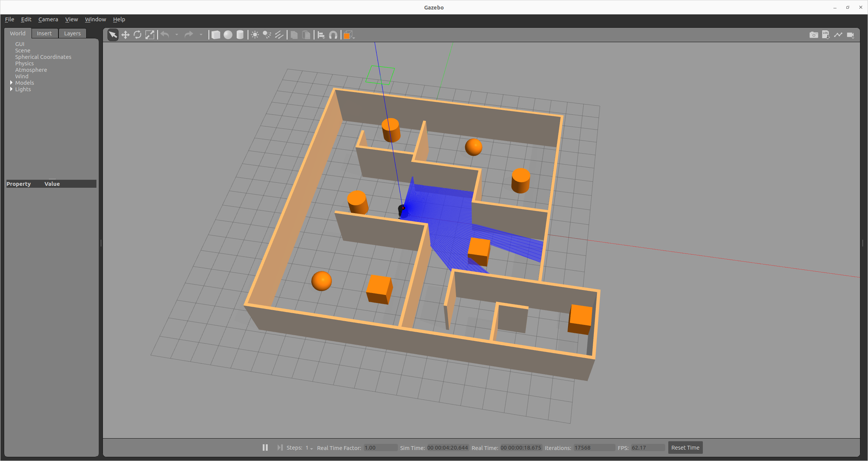Switch to the Layers tab
Screen dimensions: 868x461
[73, 33]
